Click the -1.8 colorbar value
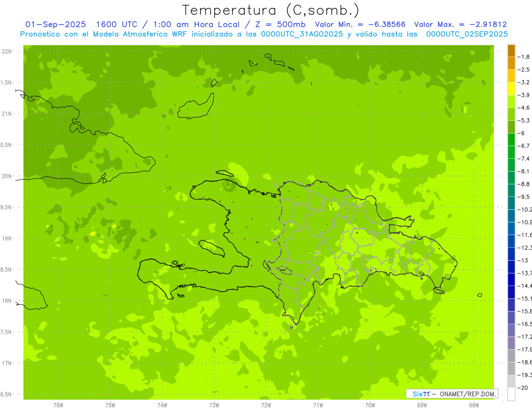Screen dimensions: 532x411 click(x=524, y=57)
